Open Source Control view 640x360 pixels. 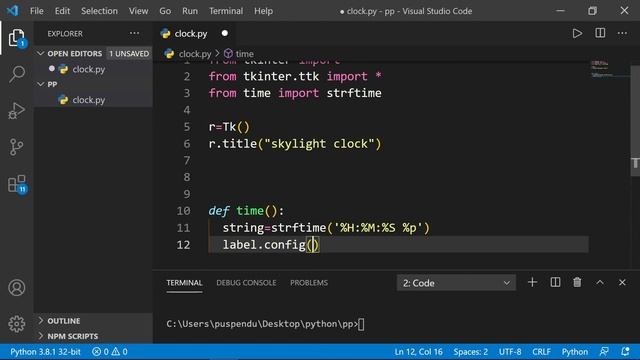pyautogui.click(x=17, y=147)
